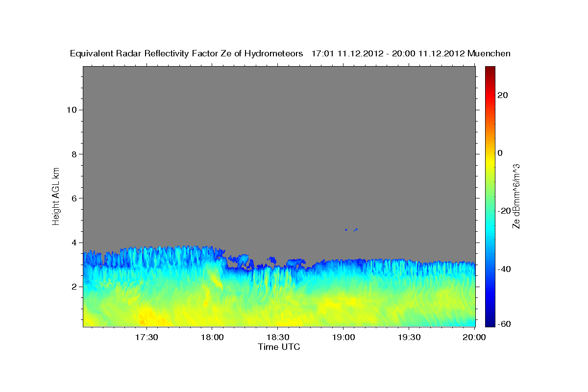
Task: Click the plot title 'Equivalent Radar Reflectivity Factor Ze of Hydrometeors'
Action: click(x=187, y=53)
